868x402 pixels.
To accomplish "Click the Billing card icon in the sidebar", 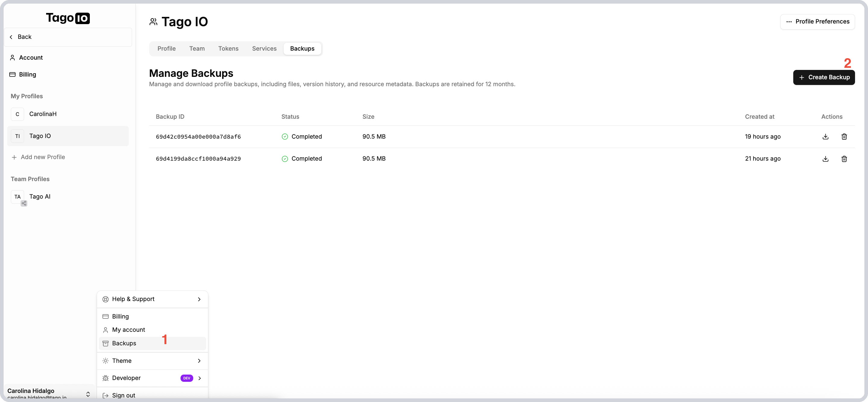I will tap(12, 74).
